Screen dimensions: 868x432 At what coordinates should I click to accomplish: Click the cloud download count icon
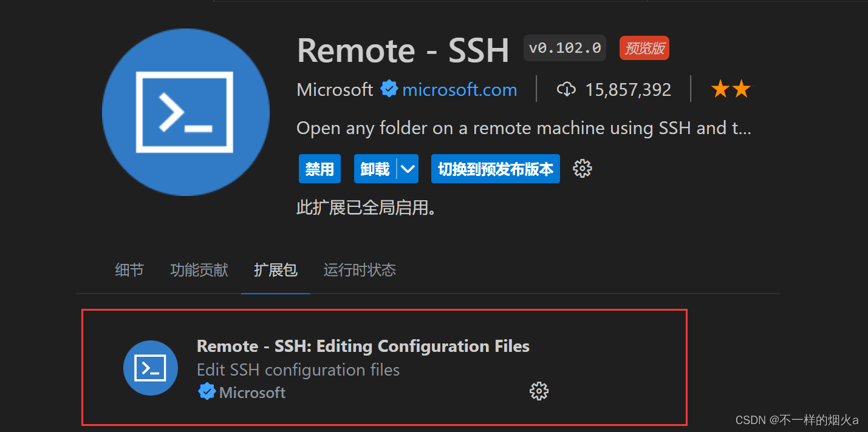point(566,90)
